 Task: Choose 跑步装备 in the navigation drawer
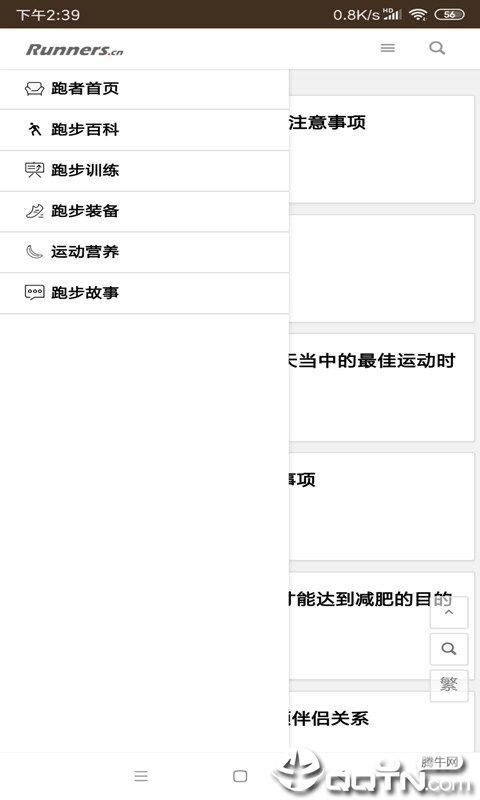click(x=144, y=212)
